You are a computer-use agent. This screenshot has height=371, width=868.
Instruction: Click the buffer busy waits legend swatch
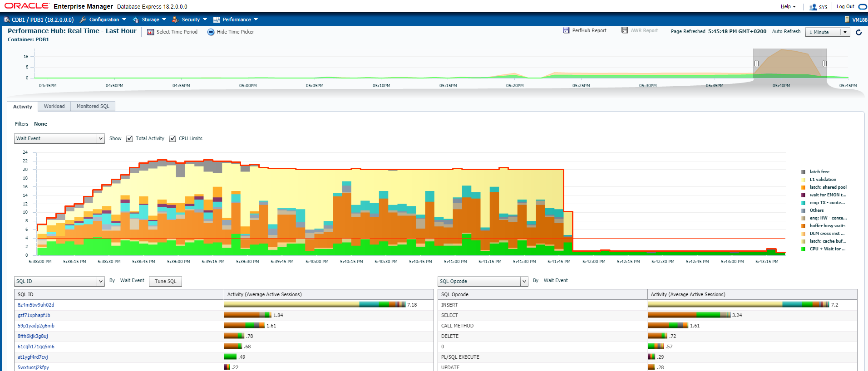803,226
